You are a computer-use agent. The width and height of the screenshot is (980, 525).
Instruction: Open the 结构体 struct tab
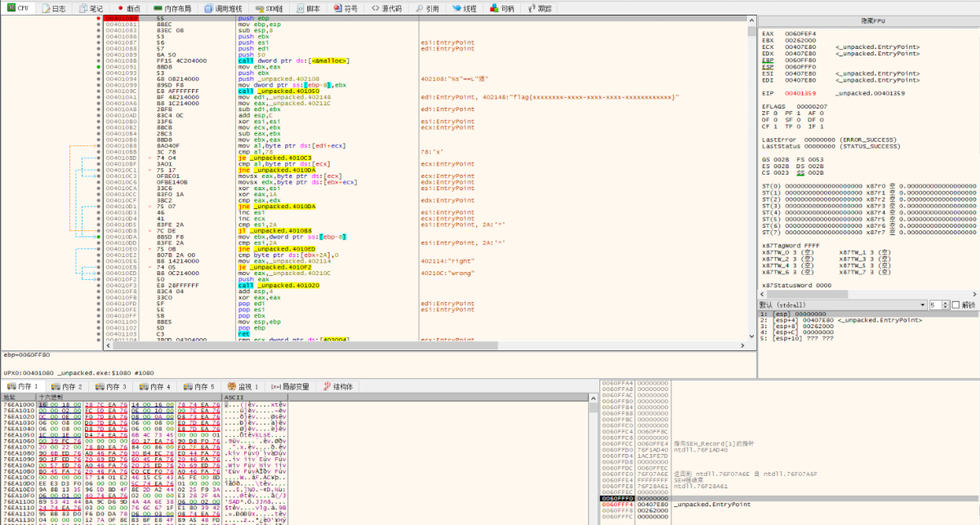coord(338,386)
